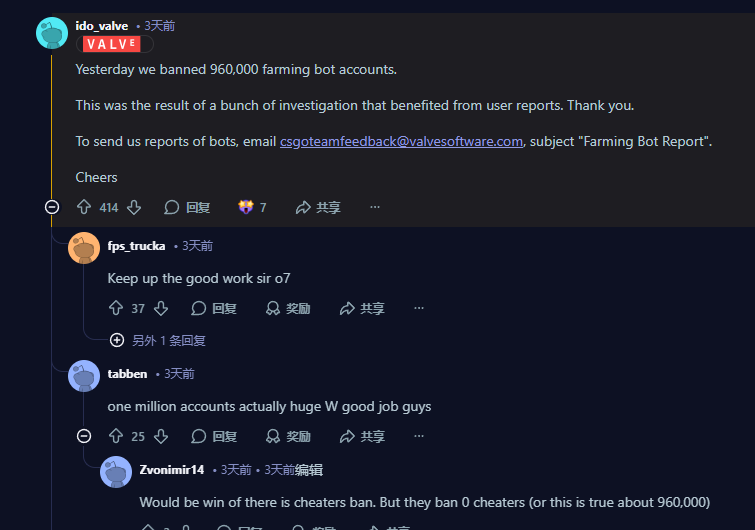Share ido_valve's comment
Image resolution: width=755 pixels, height=530 pixels.
tap(318, 207)
